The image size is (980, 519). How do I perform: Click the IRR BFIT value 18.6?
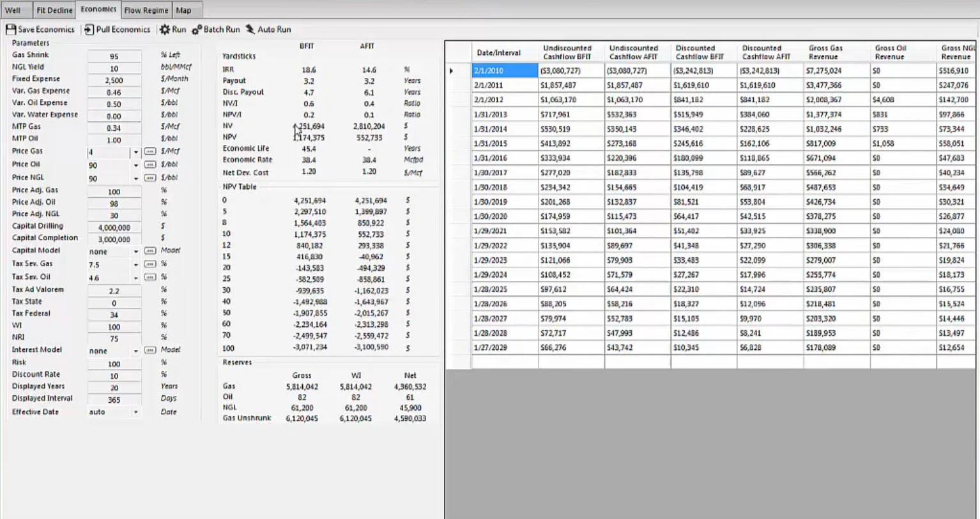coord(309,70)
